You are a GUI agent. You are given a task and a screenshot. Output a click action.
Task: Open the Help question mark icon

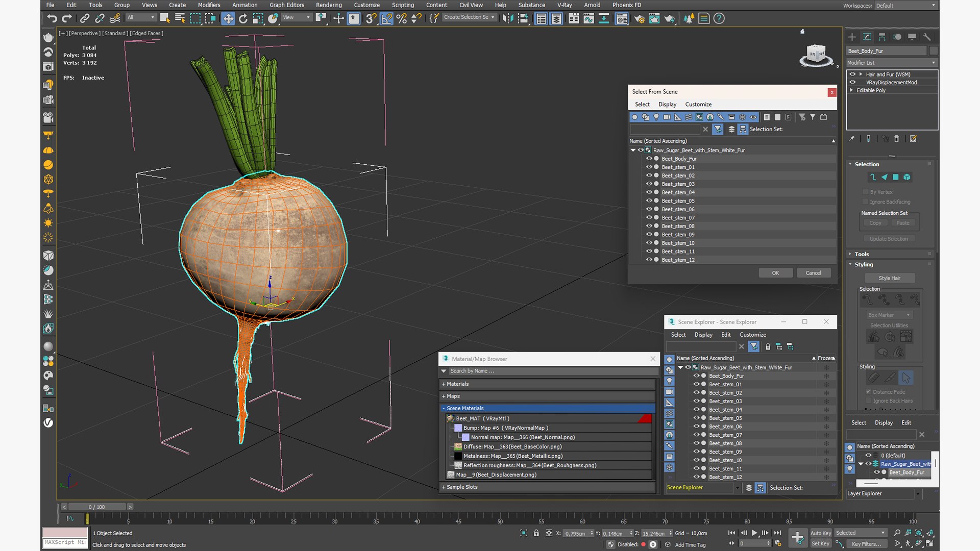tap(719, 19)
